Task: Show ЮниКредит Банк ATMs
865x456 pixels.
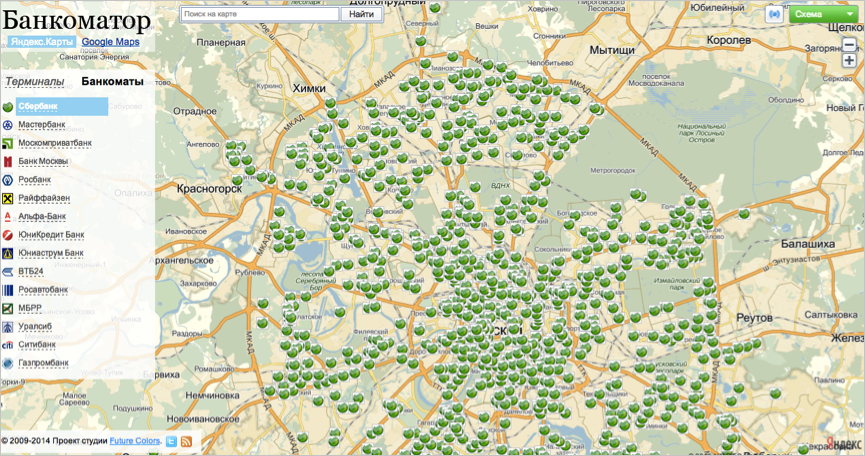Action: click(51, 235)
